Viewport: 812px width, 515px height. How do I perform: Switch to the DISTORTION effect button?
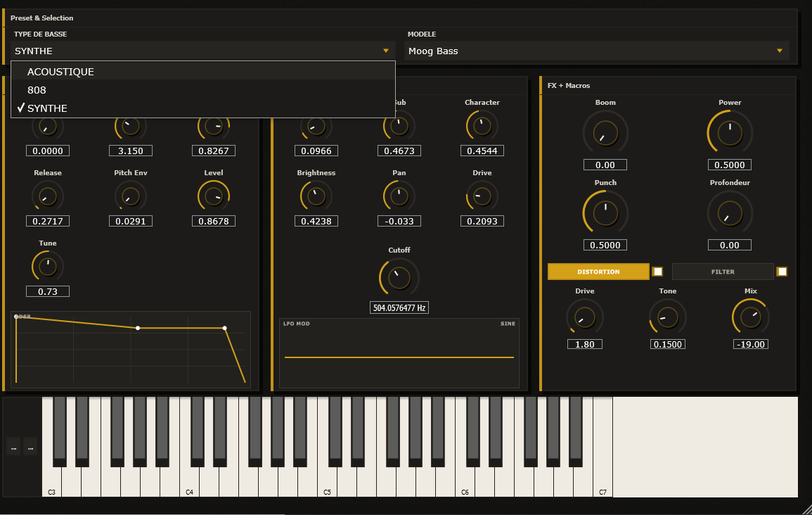(598, 272)
